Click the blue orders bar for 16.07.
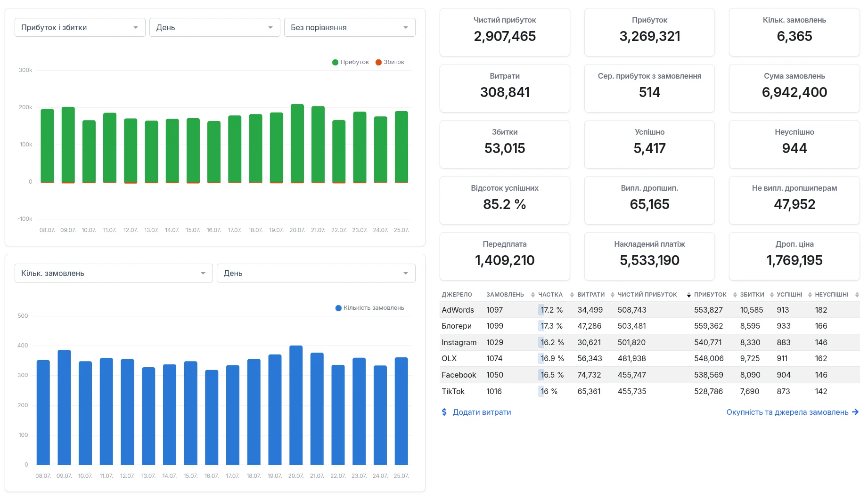868x500 pixels. (x=212, y=418)
